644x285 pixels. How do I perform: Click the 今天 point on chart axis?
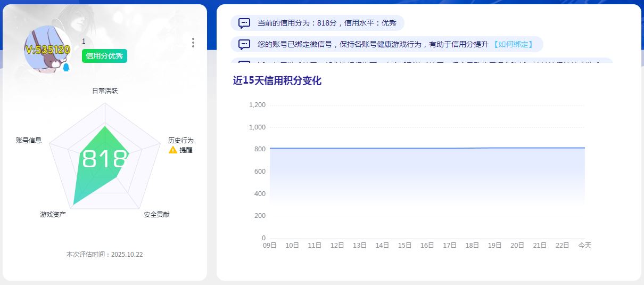(584, 246)
